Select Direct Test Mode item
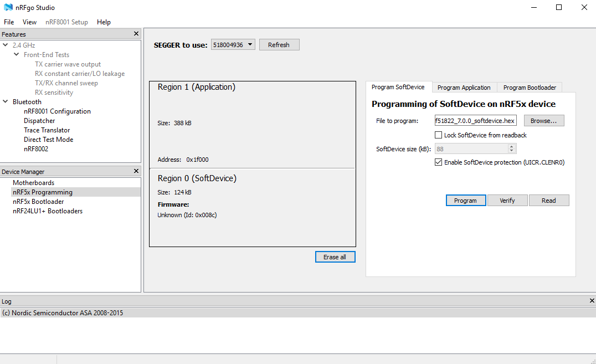Screen dimensions: 596x364 (x=49, y=140)
